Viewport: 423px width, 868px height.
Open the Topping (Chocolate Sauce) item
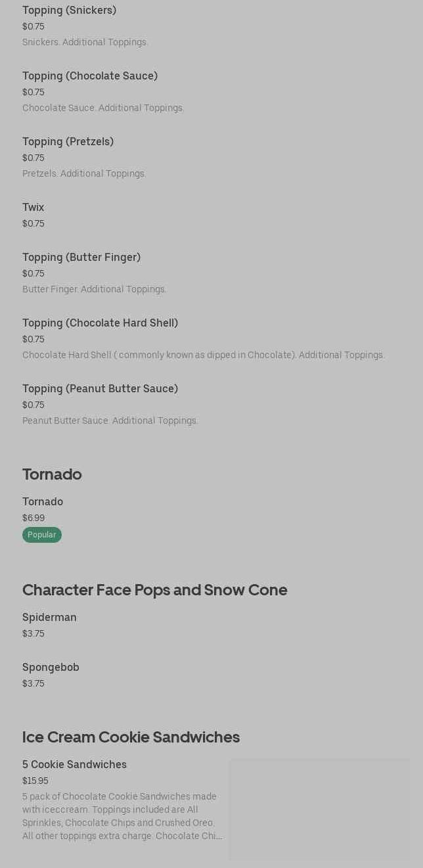(90, 76)
